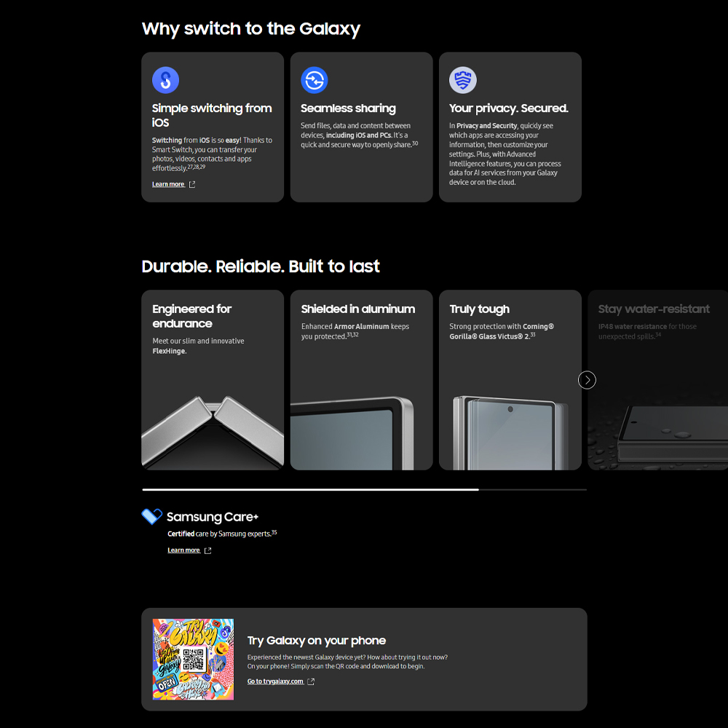Open Learn more link under Samsung Care+
This screenshot has height=728, width=728.
[x=183, y=551]
